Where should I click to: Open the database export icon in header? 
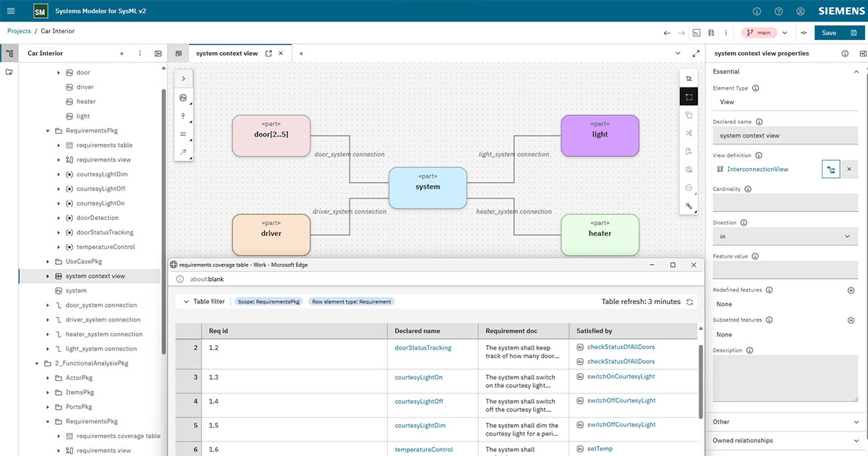coord(711,33)
